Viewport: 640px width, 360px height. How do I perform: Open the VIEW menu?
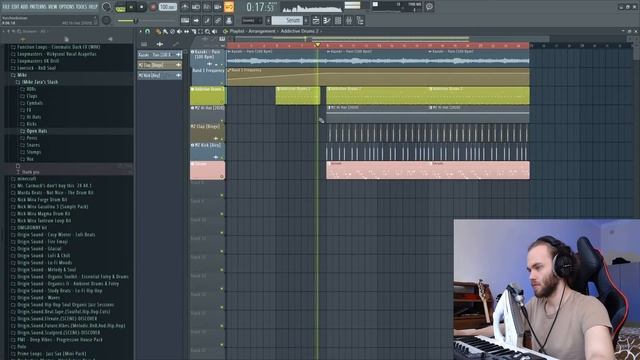tap(53, 7)
